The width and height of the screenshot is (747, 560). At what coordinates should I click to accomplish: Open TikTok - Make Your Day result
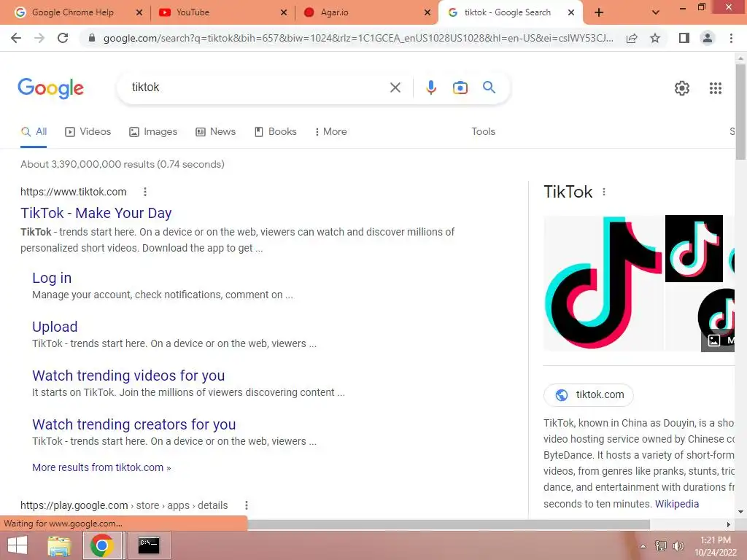click(96, 213)
